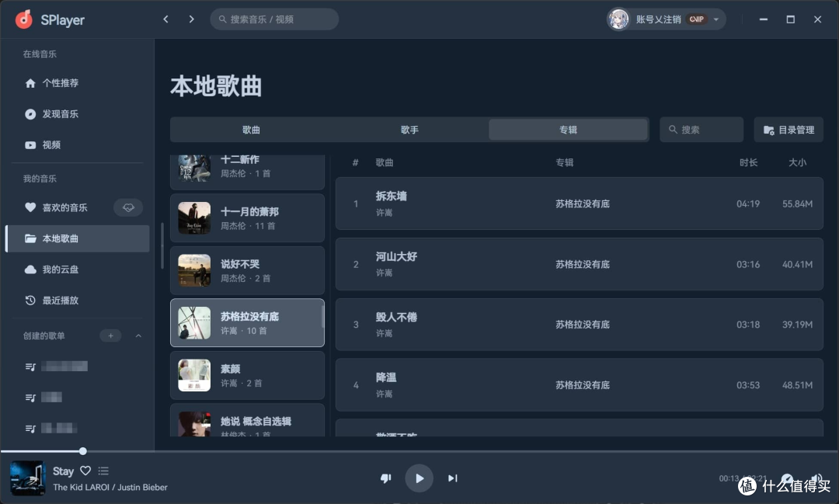Open 个性推荐 home page
The width and height of the screenshot is (839, 504).
coord(78,83)
